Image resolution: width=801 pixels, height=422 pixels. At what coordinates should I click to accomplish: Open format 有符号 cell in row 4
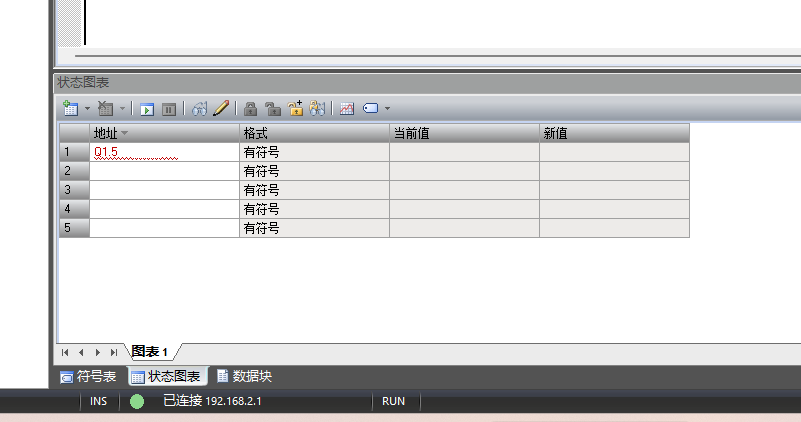[x=314, y=209]
